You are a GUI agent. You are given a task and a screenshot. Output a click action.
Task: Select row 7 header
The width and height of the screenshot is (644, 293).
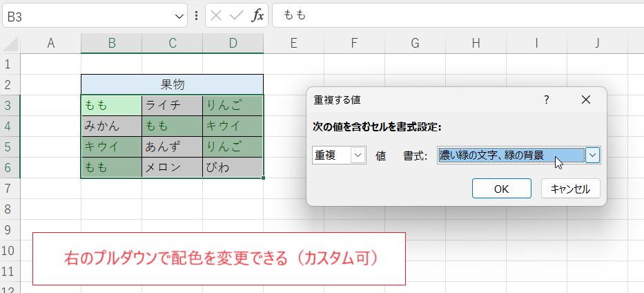(10, 188)
